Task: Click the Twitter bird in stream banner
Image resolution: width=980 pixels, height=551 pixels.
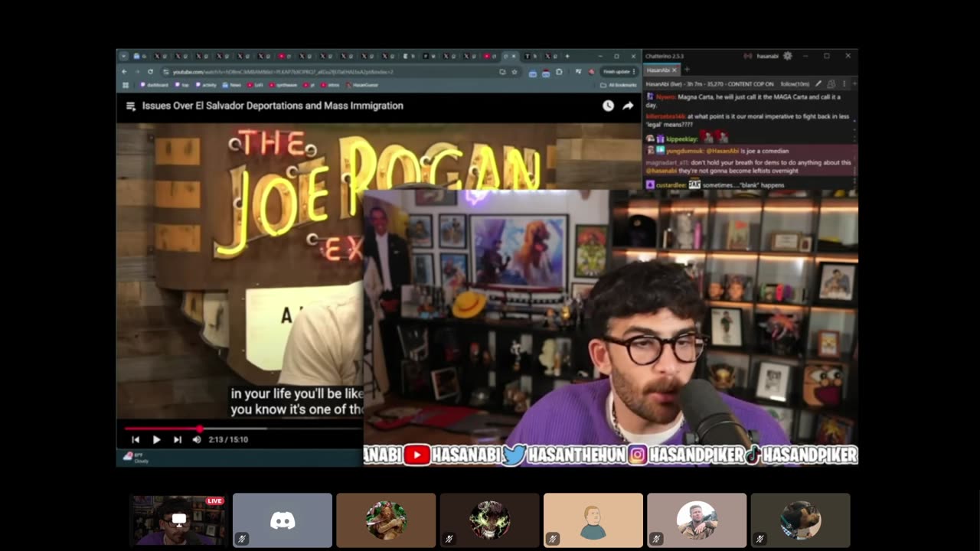Action: pos(514,455)
